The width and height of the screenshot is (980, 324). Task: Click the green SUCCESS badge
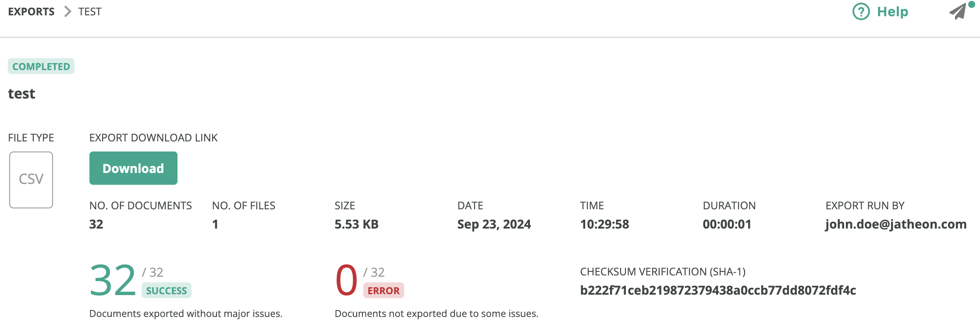[167, 290]
